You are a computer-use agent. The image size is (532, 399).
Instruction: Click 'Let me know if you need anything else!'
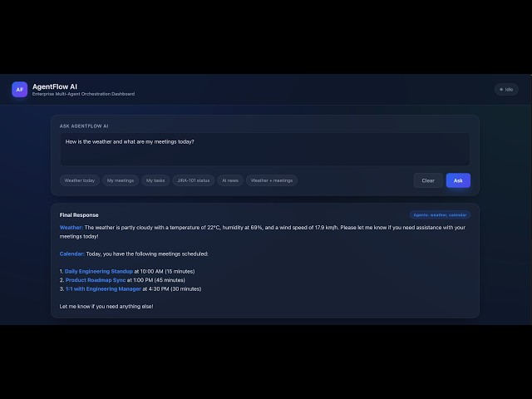(x=106, y=307)
